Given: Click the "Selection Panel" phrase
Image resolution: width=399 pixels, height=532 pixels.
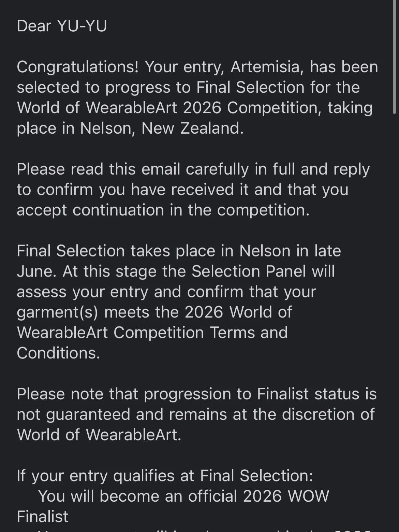Looking at the screenshot, I should (249, 271).
